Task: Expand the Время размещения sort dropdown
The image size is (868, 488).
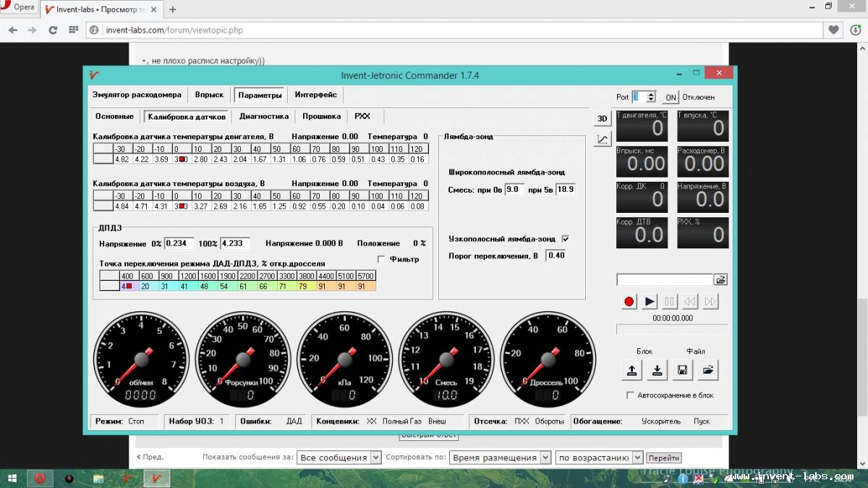Action: coord(500,458)
